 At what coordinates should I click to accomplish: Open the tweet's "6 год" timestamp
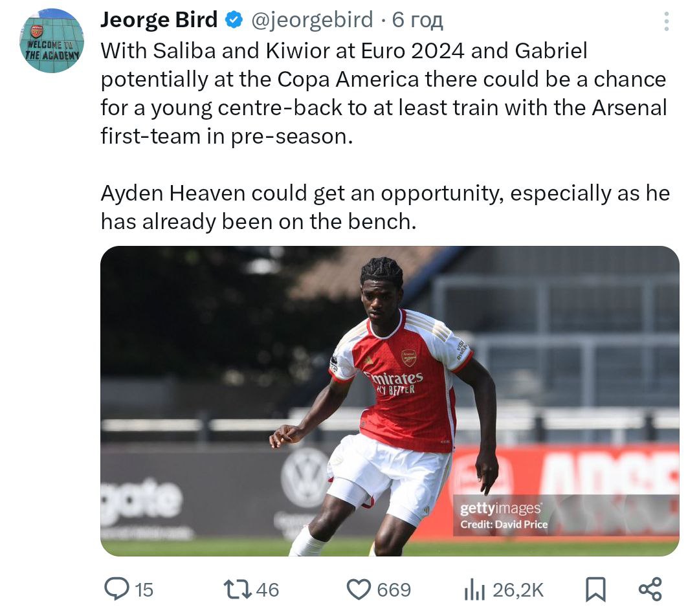pos(417,21)
